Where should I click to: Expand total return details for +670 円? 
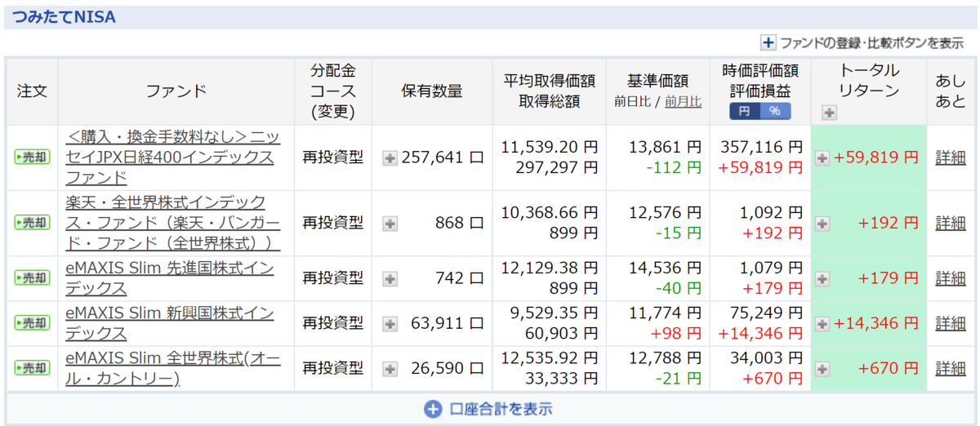click(822, 368)
